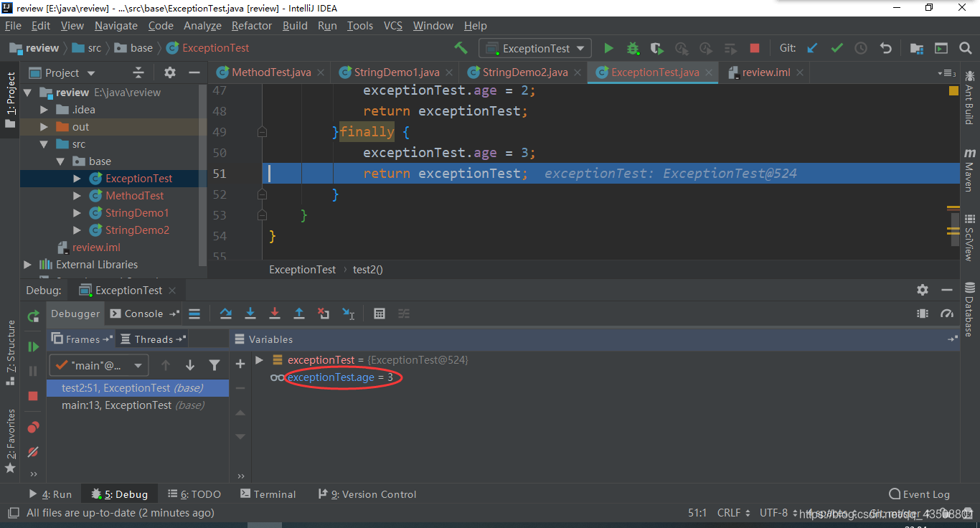Run ExceptionTest with the green play icon
Screen dimensions: 980x528
coord(608,48)
